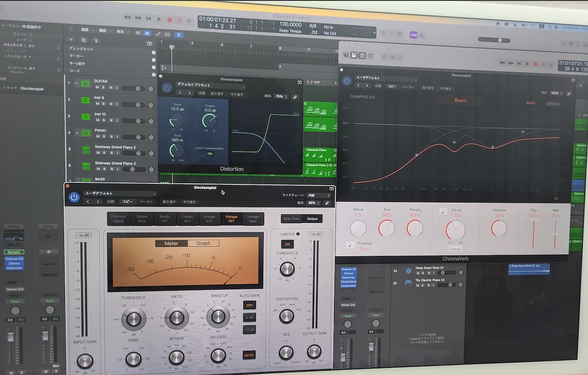Open ChromaVerb Room type selector
The width and height of the screenshot is (588, 375).
(461, 101)
